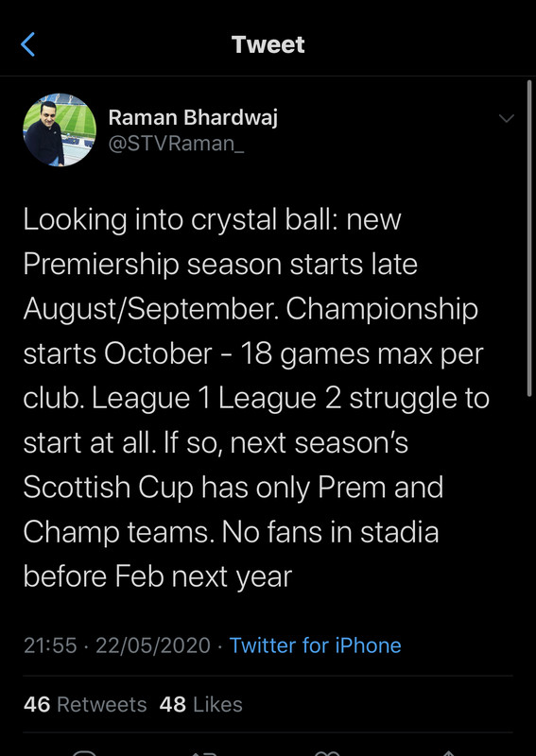Viewport: 536px width, 756px height.
Task: View the 48 Likes list
Action: pos(200,704)
